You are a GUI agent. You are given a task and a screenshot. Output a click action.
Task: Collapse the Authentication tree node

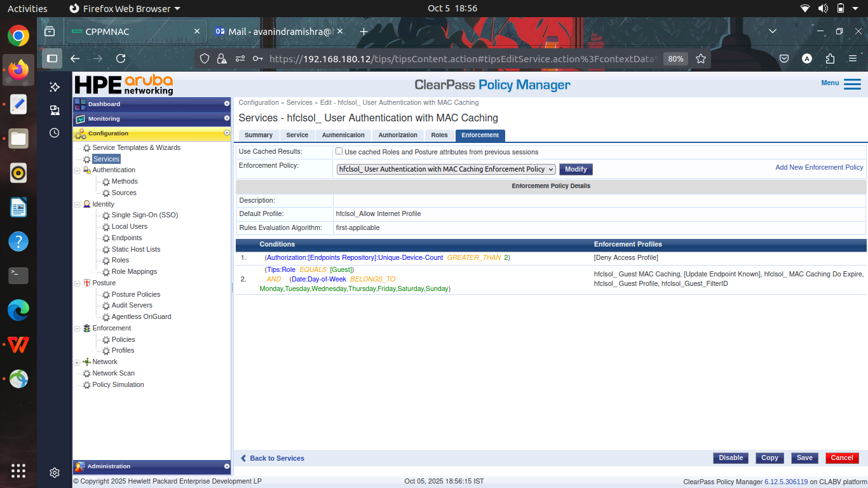77,170
